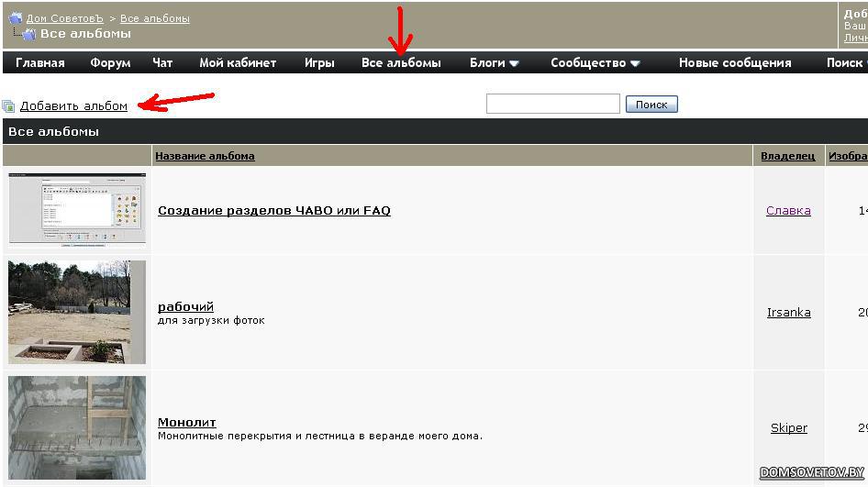Click the album icon beside Добавить альбом
Image resolution: width=868 pixels, height=487 pixels.
coord(8,106)
